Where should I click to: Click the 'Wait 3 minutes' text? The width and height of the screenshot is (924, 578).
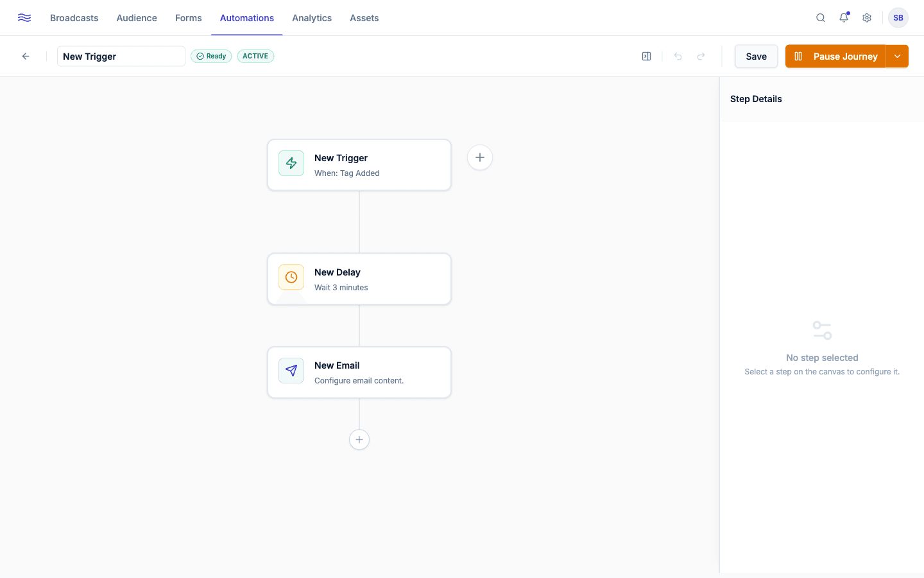[341, 288]
